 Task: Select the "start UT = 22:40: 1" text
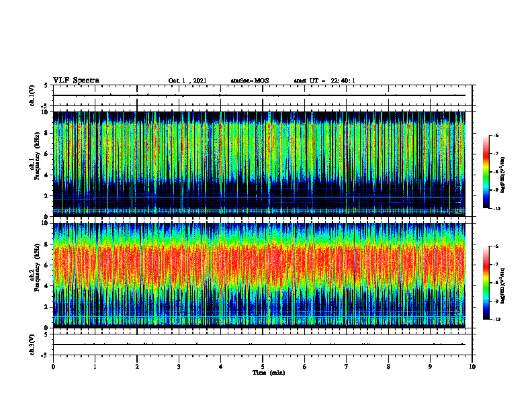click(324, 81)
